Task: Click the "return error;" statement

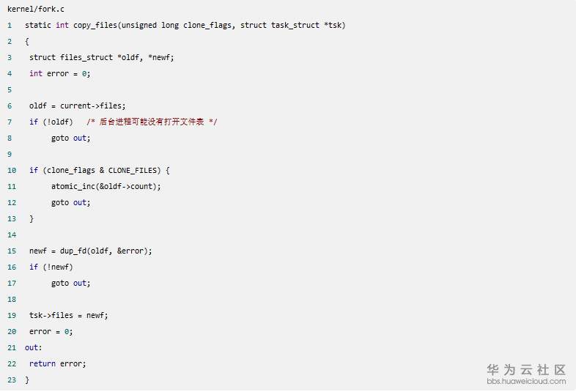Action: (57, 363)
